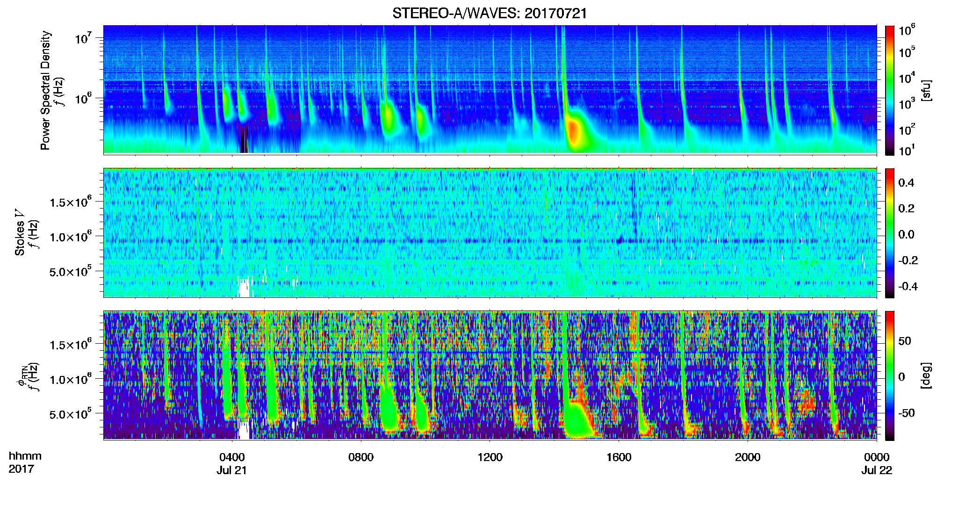Click the [deg] colorbar unit label
980x505 pixels.
926,375
